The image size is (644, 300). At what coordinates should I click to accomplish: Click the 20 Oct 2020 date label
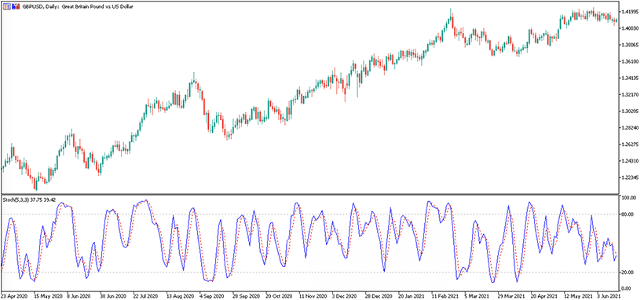[279, 296]
